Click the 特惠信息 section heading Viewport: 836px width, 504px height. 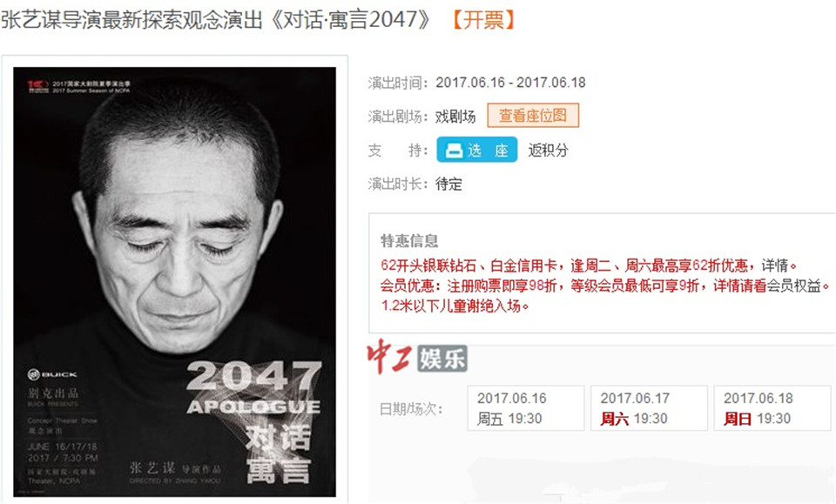pyautogui.click(x=409, y=241)
